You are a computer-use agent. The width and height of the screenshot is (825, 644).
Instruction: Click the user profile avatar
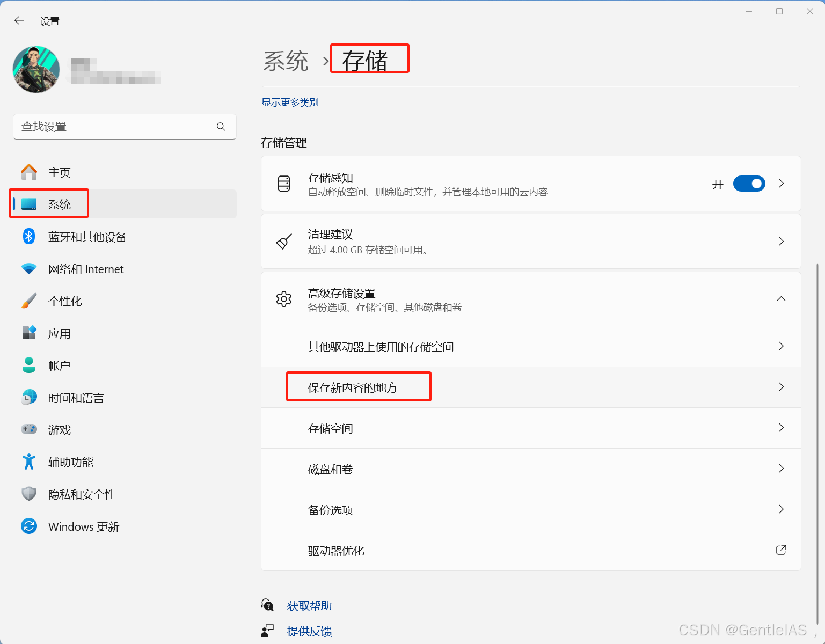tap(35, 69)
